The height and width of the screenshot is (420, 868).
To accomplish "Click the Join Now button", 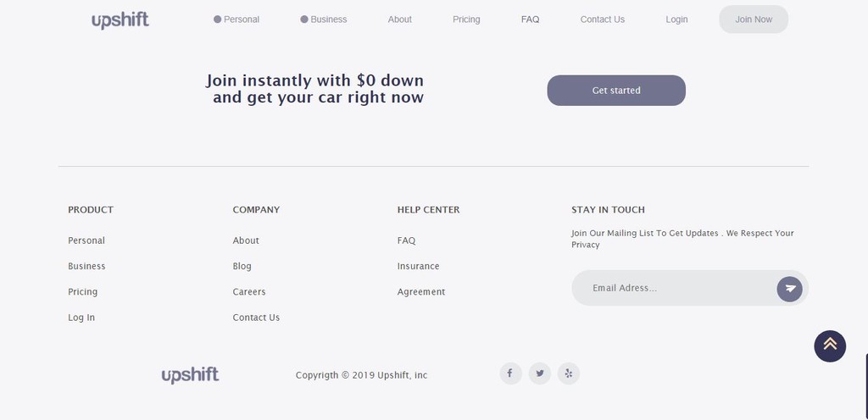I will click(754, 19).
